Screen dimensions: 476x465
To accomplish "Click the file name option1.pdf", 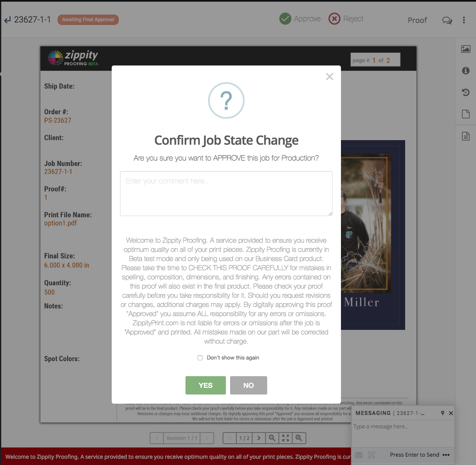I will click(x=60, y=223).
